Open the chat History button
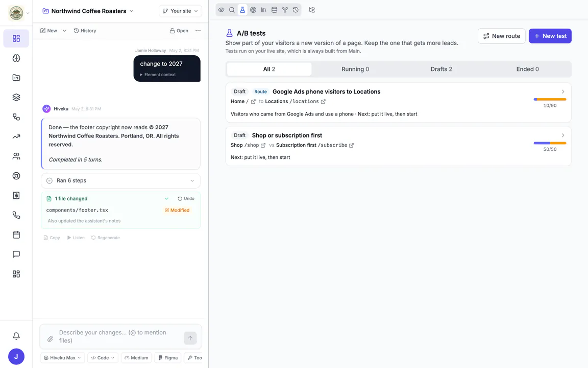The image size is (588, 368). (x=85, y=31)
